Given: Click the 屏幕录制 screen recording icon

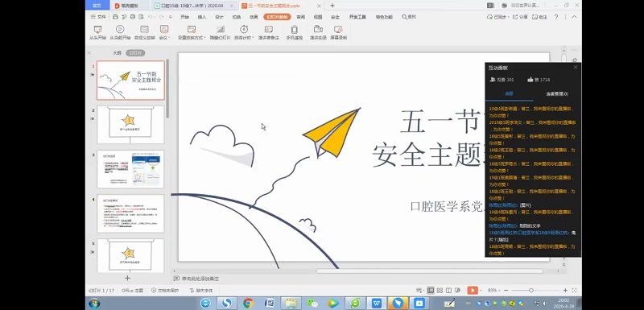Looking at the screenshot, I should [x=338, y=29].
